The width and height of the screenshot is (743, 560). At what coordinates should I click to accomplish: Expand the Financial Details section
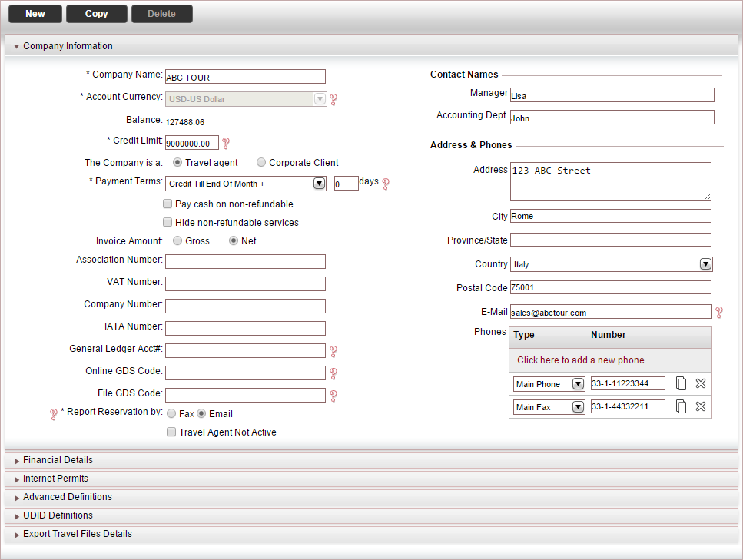pos(17,461)
